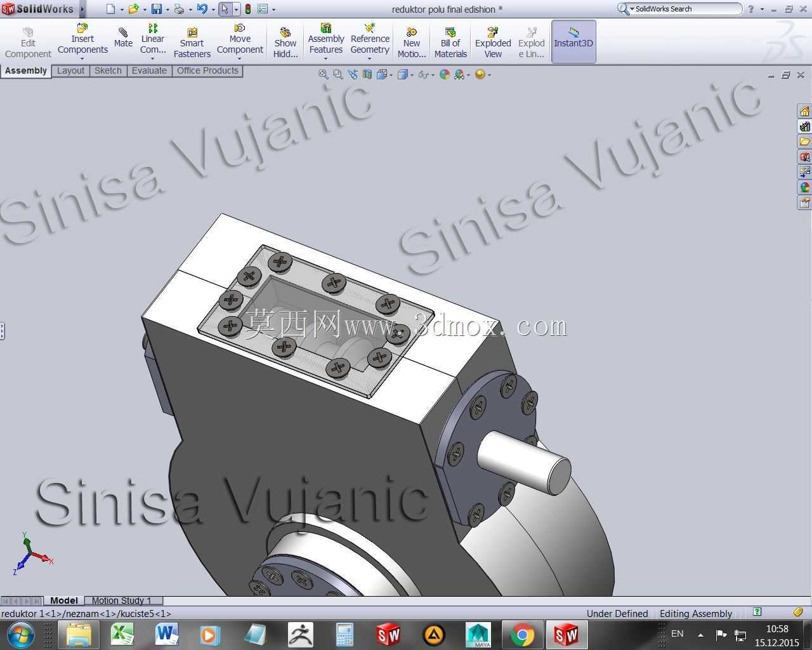The image size is (812, 650).
Task: Click the Editing Assembly status text
Action: coord(696,614)
